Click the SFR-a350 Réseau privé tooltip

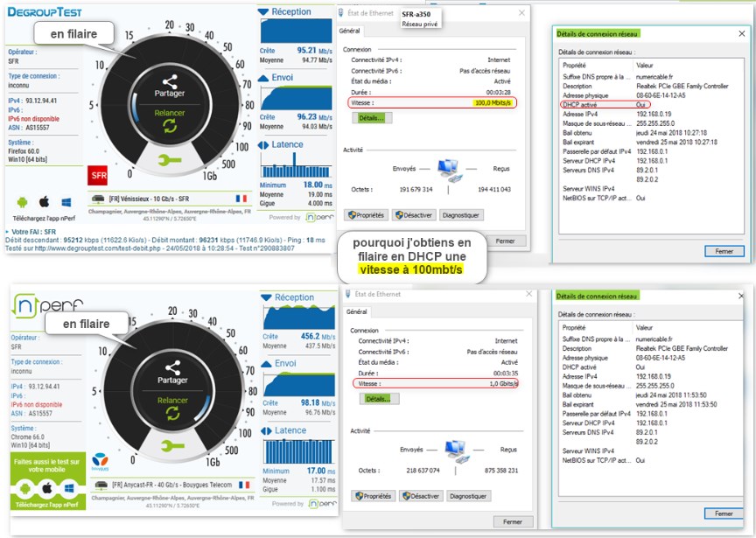pos(420,18)
